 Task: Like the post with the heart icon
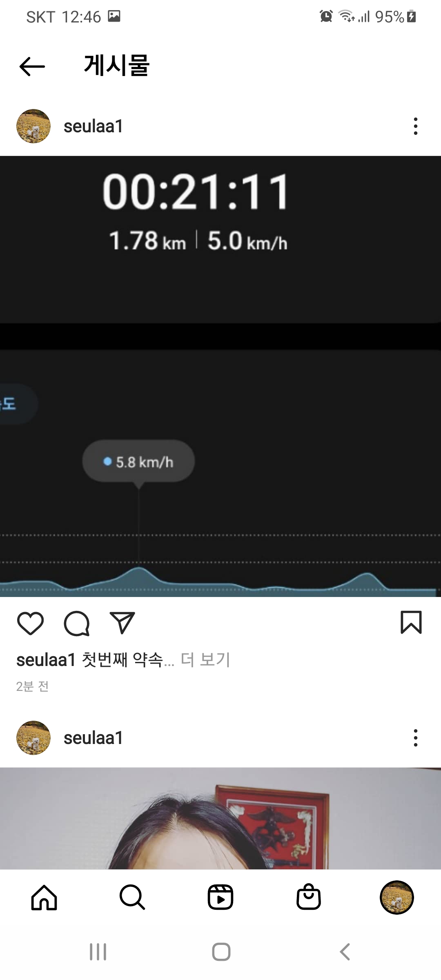(31, 623)
